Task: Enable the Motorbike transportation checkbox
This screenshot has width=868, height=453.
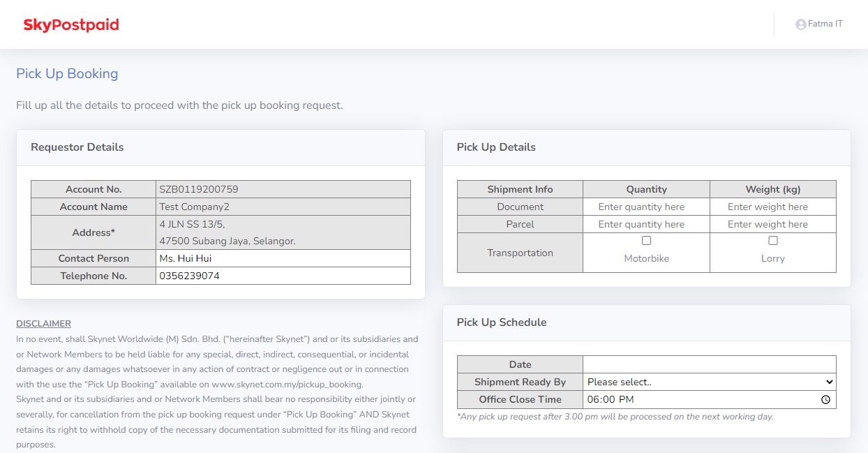Action: [646, 241]
